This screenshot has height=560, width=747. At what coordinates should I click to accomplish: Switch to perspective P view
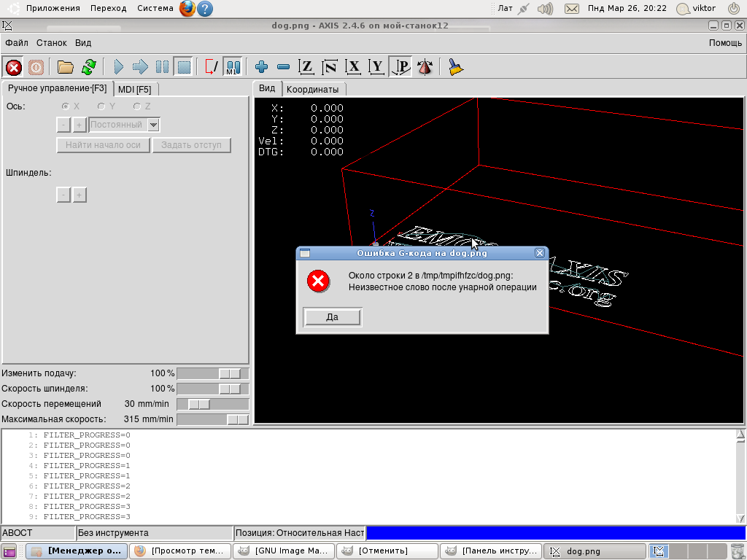[400, 67]
